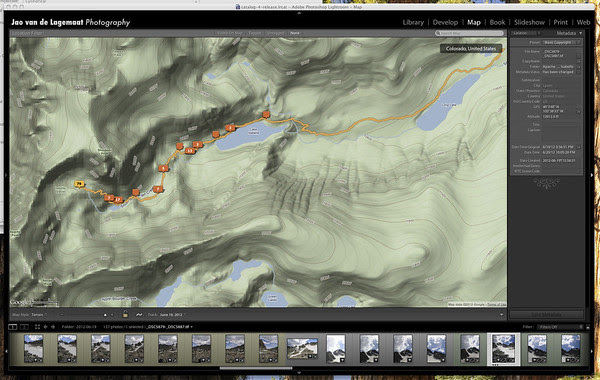Viewport: 600px width, 380px height.
Task: Toggle the filter switch at filmstrip right end
Action: pos(588,327)
